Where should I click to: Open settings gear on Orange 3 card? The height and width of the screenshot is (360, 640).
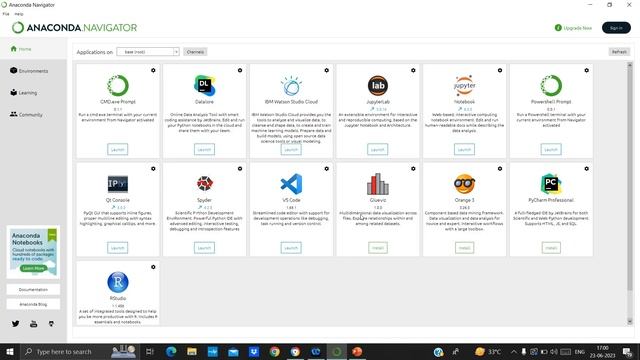coord(500,169)
